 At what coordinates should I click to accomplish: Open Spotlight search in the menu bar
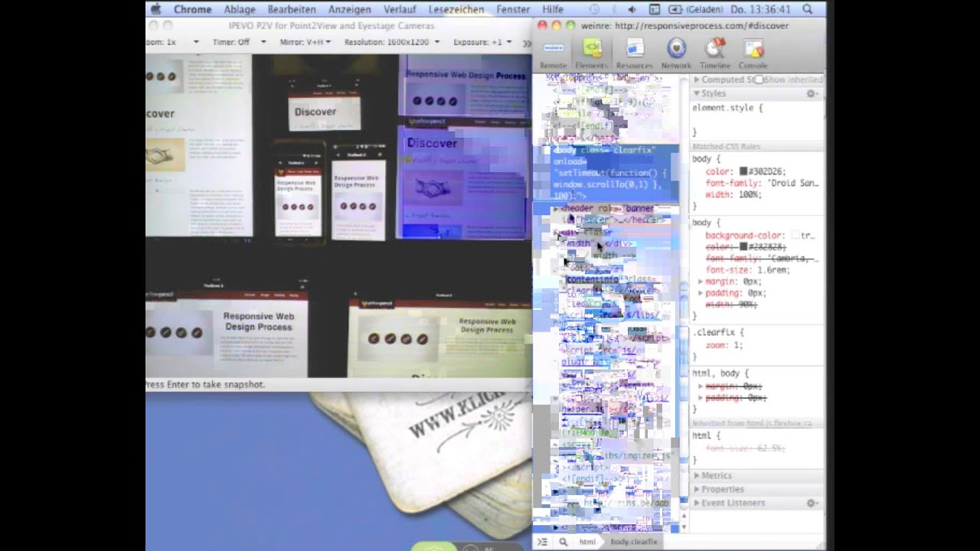[x=808, y=9]
